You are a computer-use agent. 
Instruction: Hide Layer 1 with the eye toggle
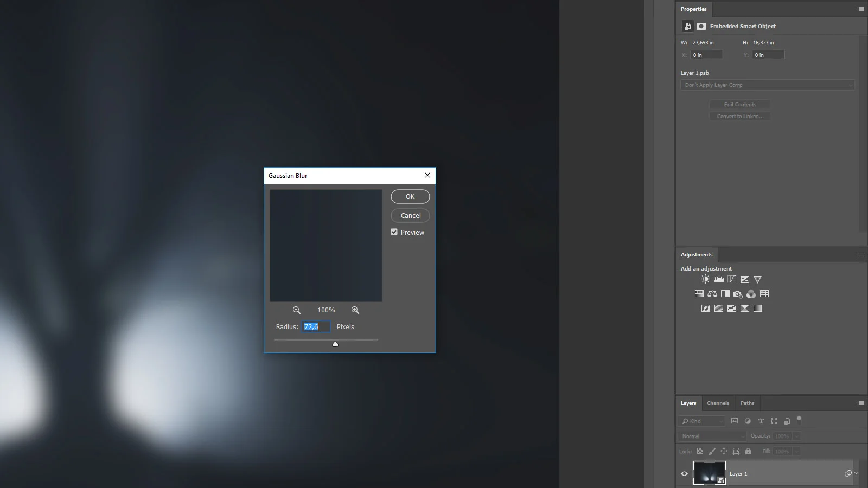click(x=685, y=473)
